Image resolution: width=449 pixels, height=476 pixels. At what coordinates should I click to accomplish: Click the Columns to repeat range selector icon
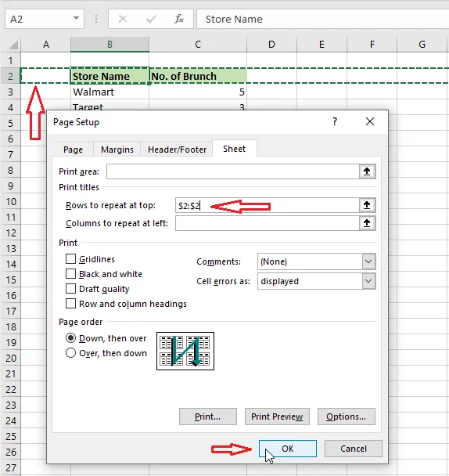[x=367, y=223]
